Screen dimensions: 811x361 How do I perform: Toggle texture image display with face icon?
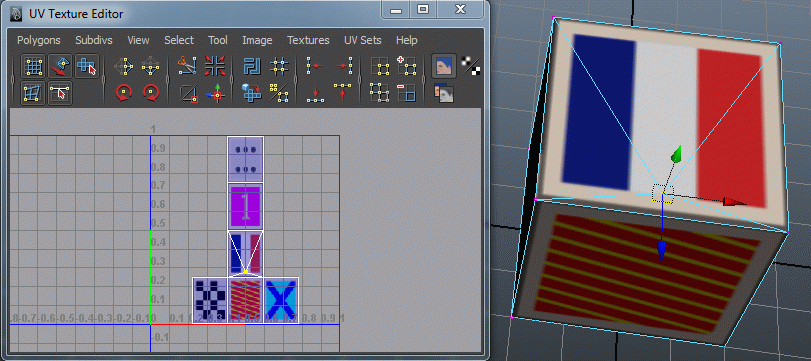click(444, 66)
